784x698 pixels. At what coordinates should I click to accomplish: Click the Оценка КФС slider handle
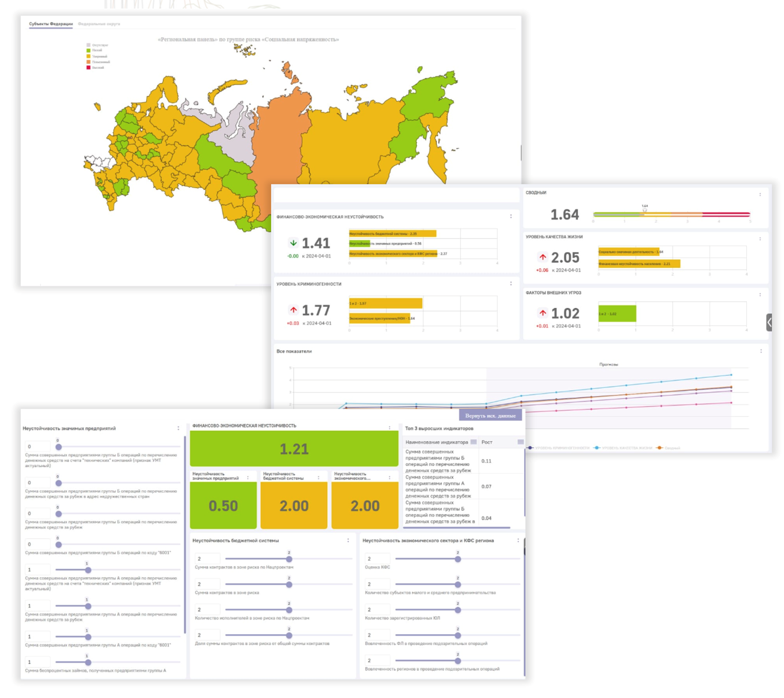pos(457,559)
